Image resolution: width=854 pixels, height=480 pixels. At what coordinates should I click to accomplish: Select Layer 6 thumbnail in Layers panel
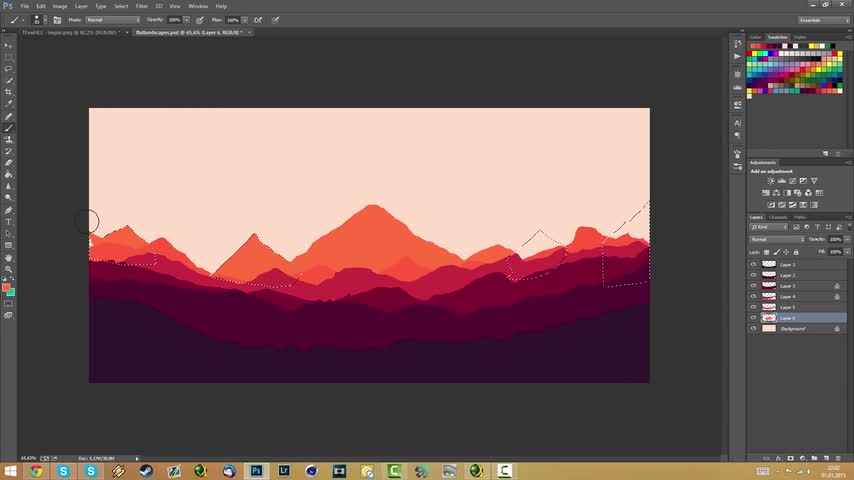(x=769, y=318)
